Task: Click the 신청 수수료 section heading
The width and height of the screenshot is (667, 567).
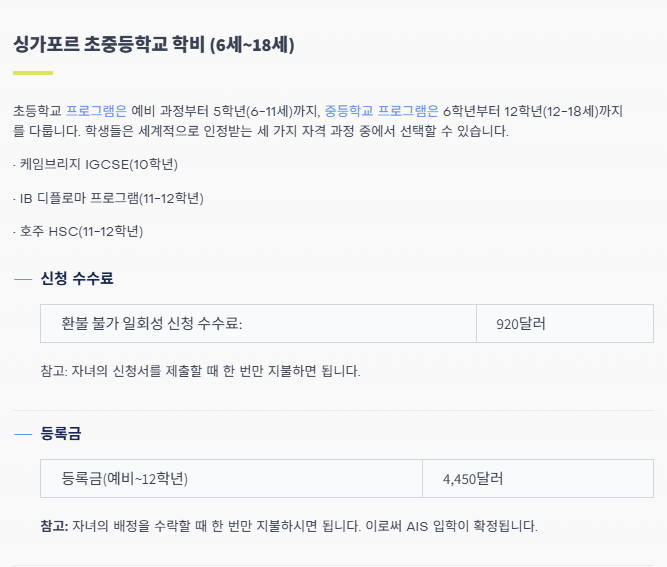Action: (x=70, y=279)
